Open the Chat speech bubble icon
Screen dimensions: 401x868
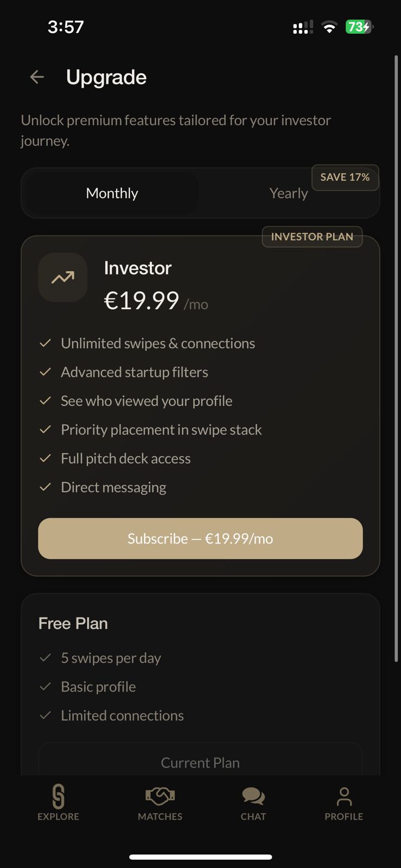click(x=253, y=795)
